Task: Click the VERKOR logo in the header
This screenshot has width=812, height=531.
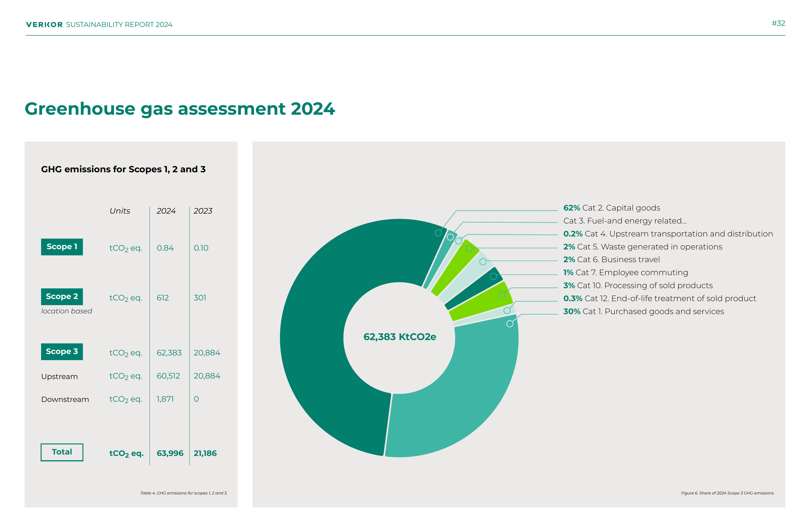Action: point(44,25)
